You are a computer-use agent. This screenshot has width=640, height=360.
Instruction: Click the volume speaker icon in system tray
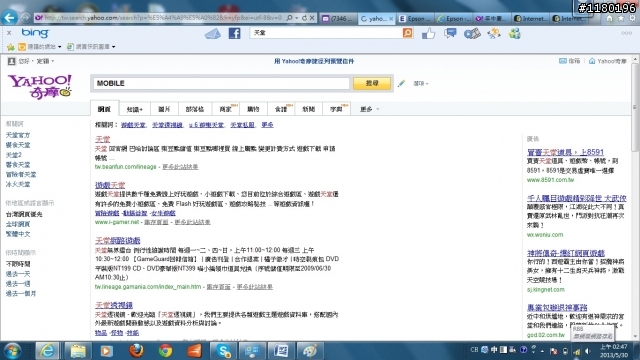click(x=587, y=351)
